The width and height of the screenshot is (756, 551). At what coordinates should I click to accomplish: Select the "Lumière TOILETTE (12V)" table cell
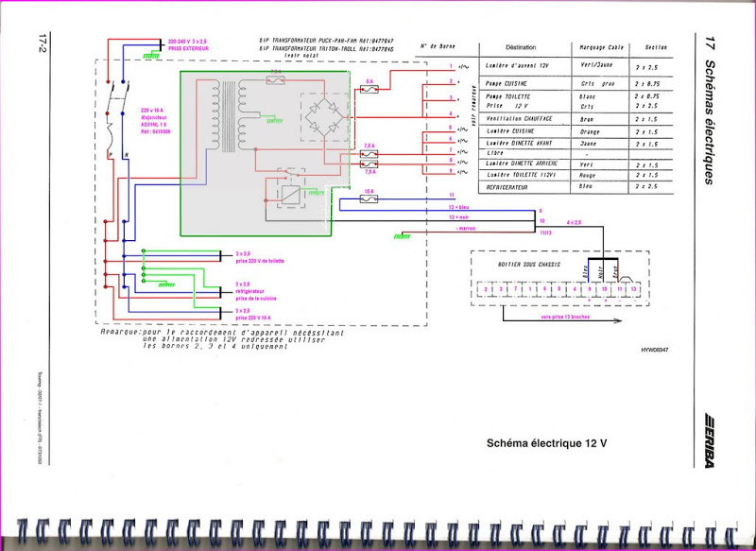point(521,175)
